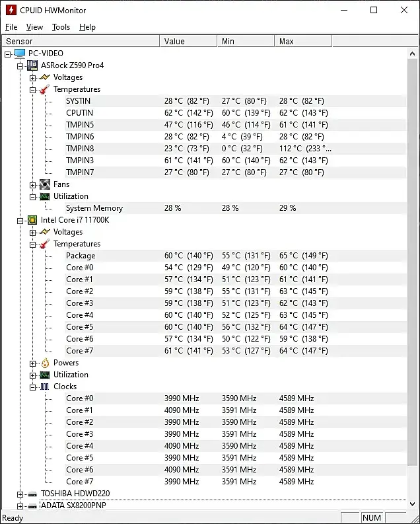Collapse the CPU Clocks node

pos(32,387)
